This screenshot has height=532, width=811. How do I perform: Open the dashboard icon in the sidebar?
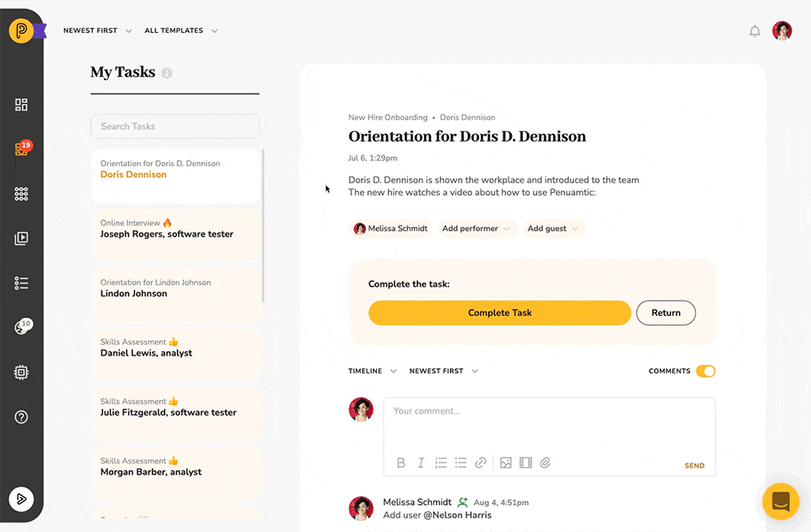(x=21, y=105)
